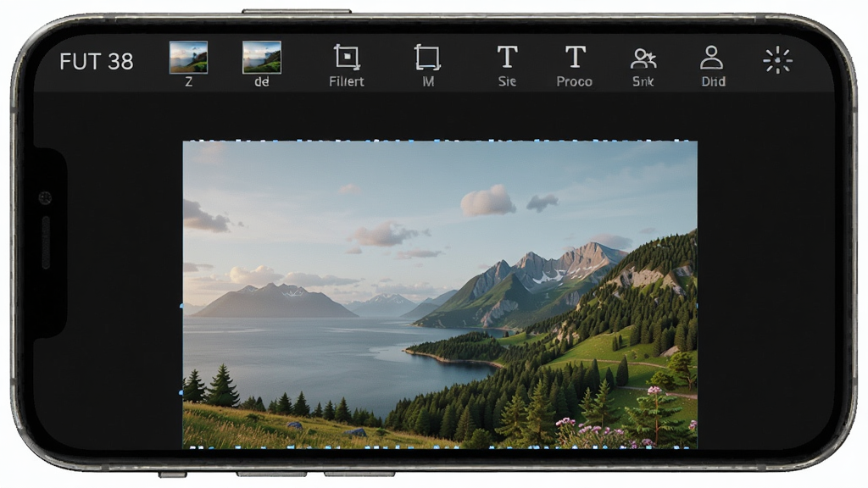Select the thumbnail labeled Z
868x488 pixels.
188,57
